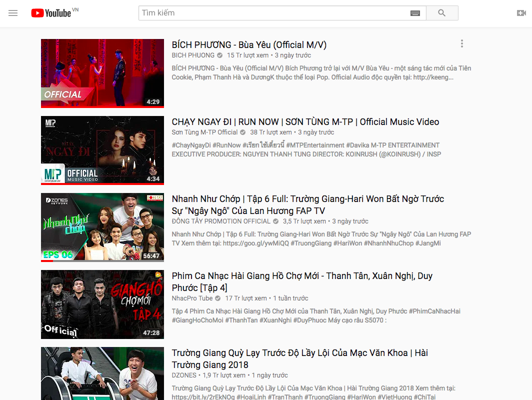The height and width of the screenshot is (400, 532).
Task: Open the Nhanh Như Chớp EPS 06 thumbnail
Action: (x=102, y=227)
